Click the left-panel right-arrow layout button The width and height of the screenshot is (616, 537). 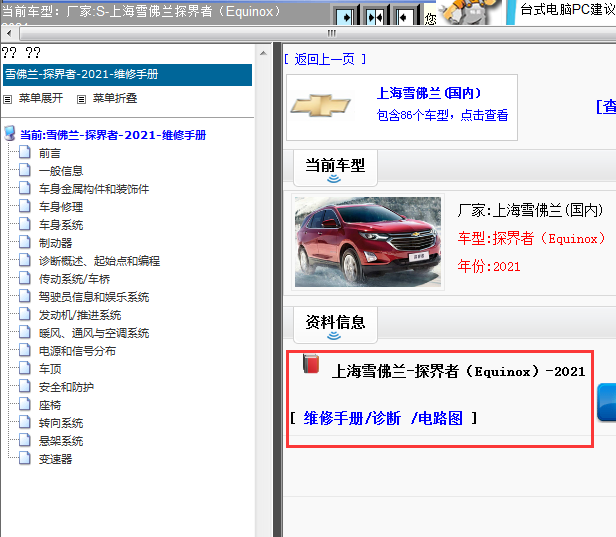[346, 17]
